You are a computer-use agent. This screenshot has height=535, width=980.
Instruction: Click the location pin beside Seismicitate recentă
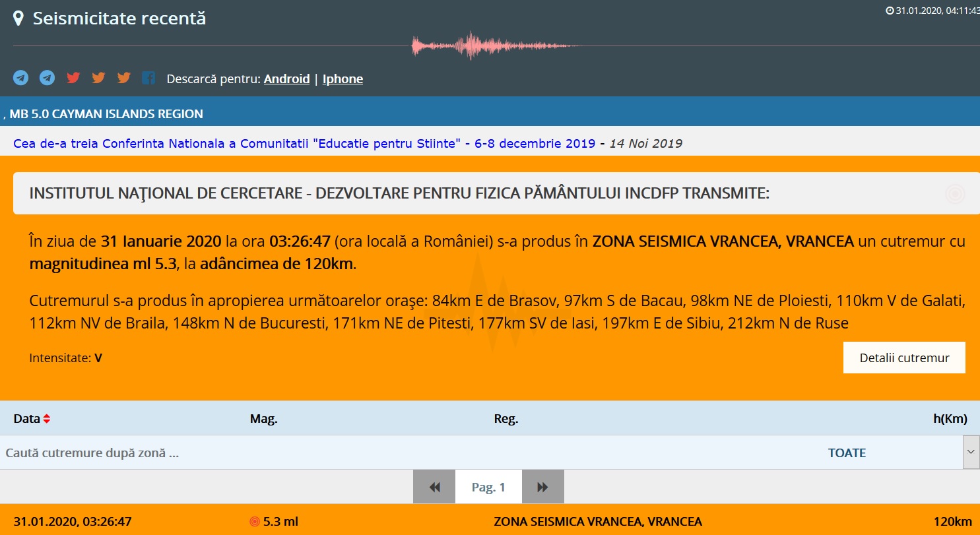click(x=19, y=18)
